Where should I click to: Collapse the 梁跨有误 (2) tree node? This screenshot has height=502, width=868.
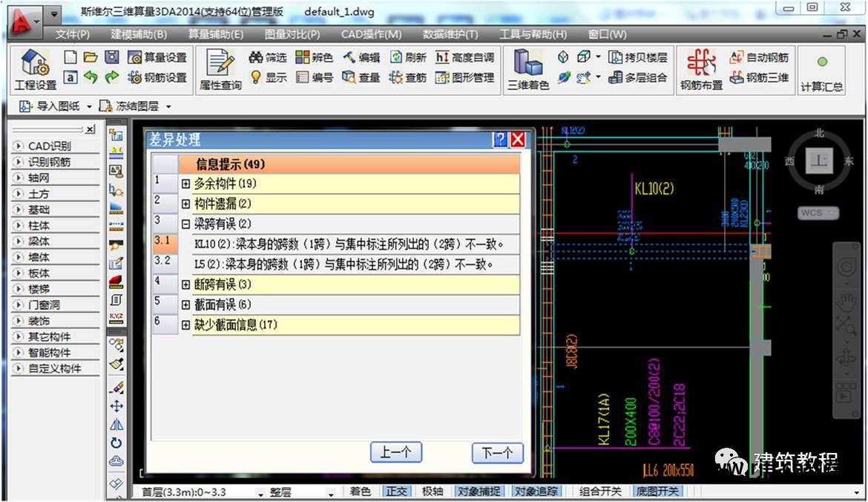tap(185, 224)
